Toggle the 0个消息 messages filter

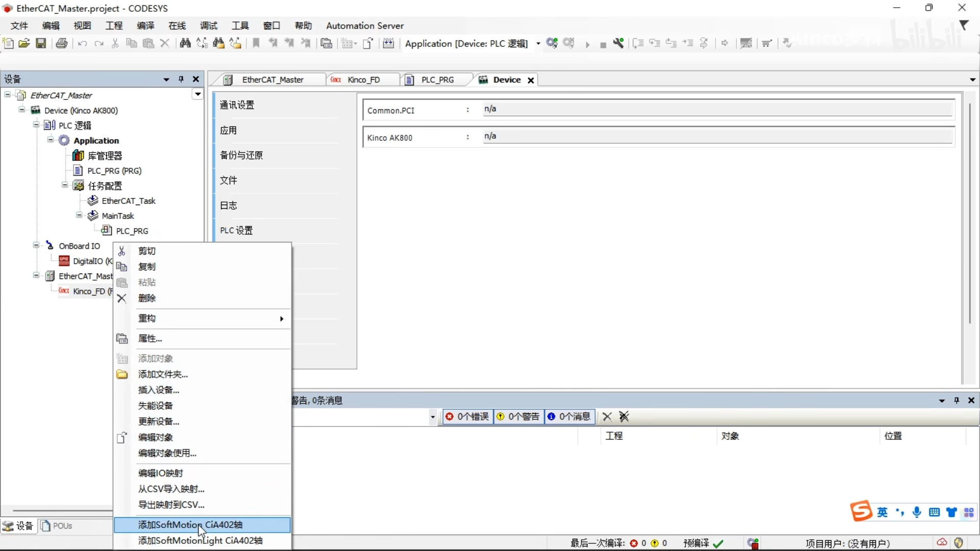570,417
